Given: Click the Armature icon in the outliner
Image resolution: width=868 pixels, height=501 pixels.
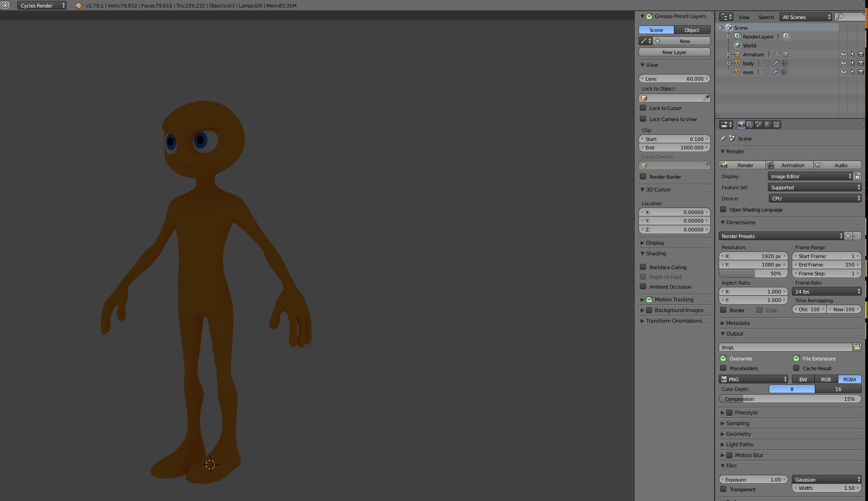Looking at the screenshot, I should pyautogui.click(x=738, y=54).
